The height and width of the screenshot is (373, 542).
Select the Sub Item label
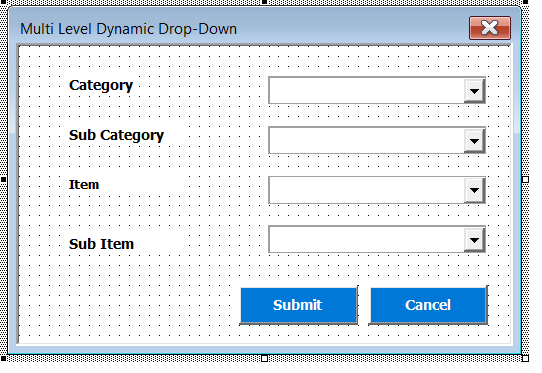pos(101,244)
